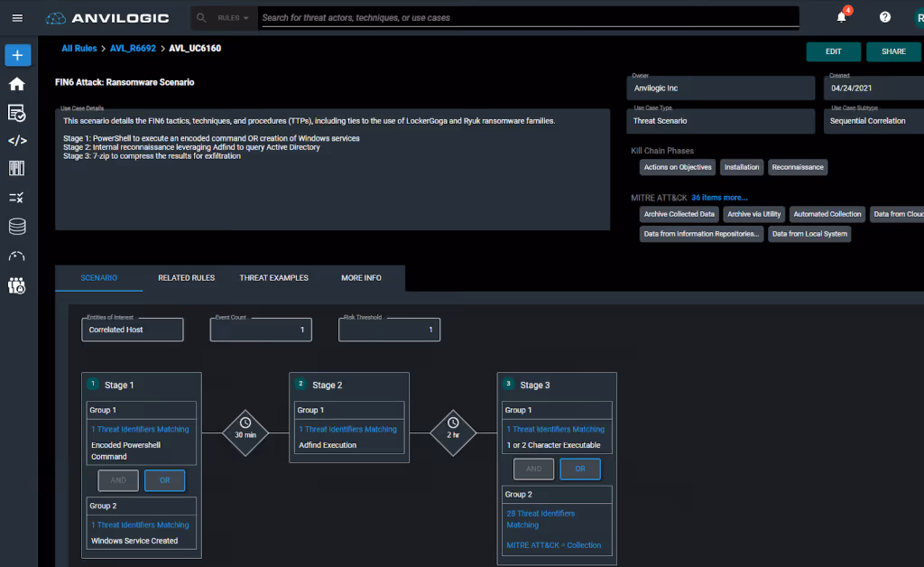This screenshot has width=924, height=567.
Task: Toggle OR operator in Stage 3
Action: click(x=580, y=469)
